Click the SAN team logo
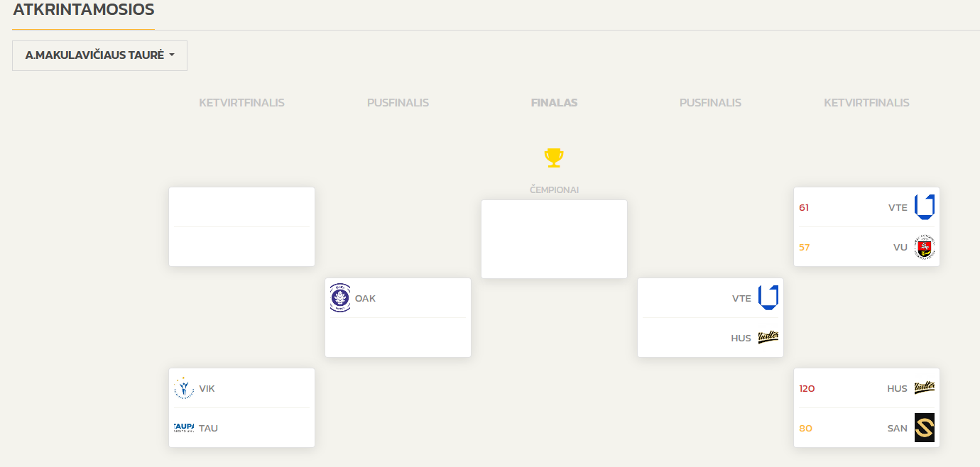This screenshot has width=980, height=467. [x=925, y=427]
